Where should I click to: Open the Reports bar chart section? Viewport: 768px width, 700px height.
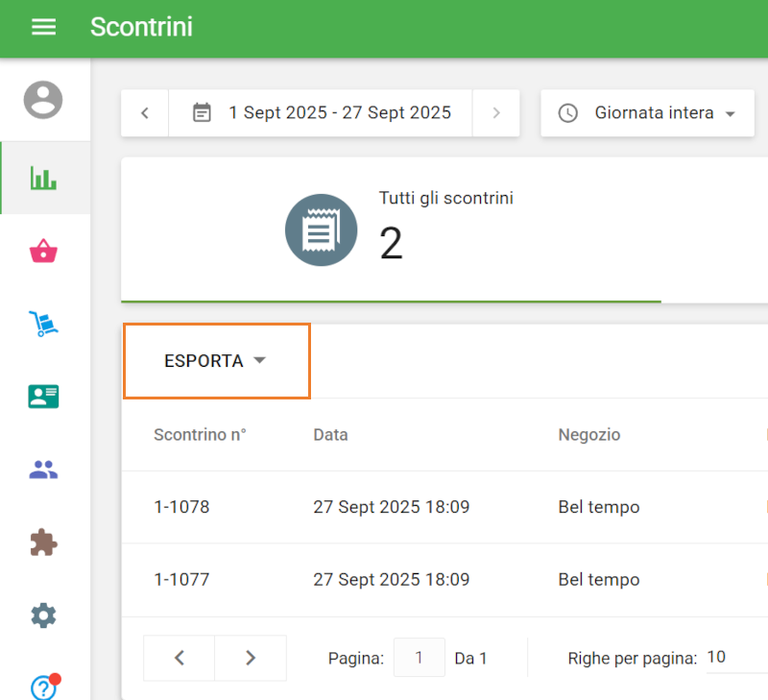coord(44,178)
